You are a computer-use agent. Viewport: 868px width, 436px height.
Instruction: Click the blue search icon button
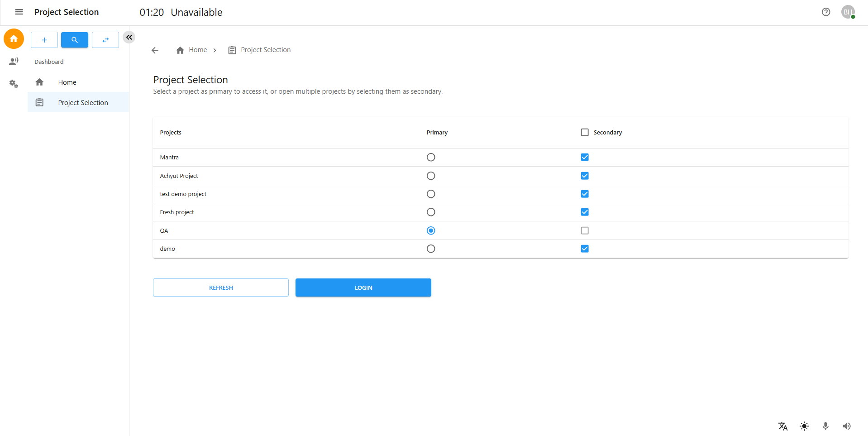75,40
